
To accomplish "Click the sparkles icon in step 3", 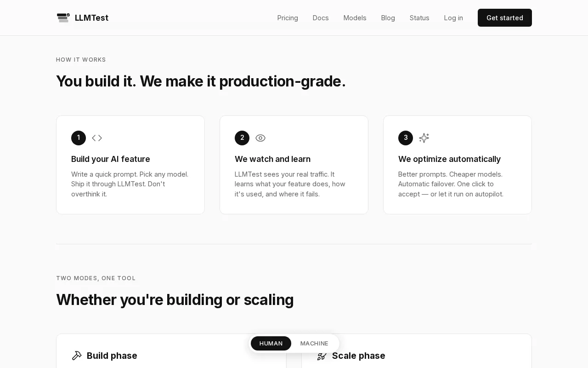I will pyautogui.click(x=424, y=138).
